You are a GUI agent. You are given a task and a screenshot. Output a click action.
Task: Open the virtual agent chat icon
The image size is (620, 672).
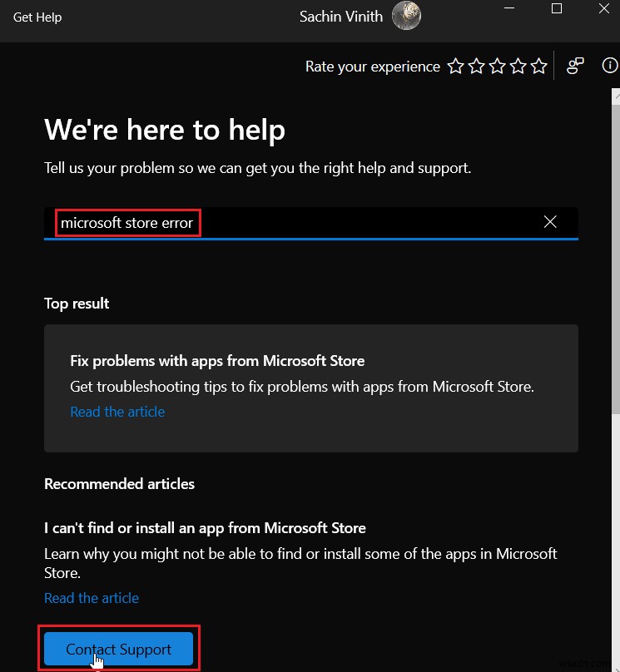[575, 65]
